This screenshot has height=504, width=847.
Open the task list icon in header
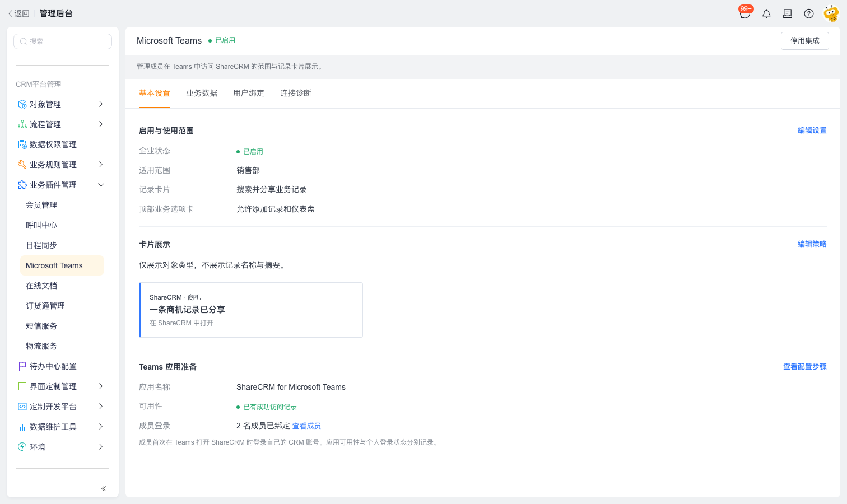coord(788,13)
